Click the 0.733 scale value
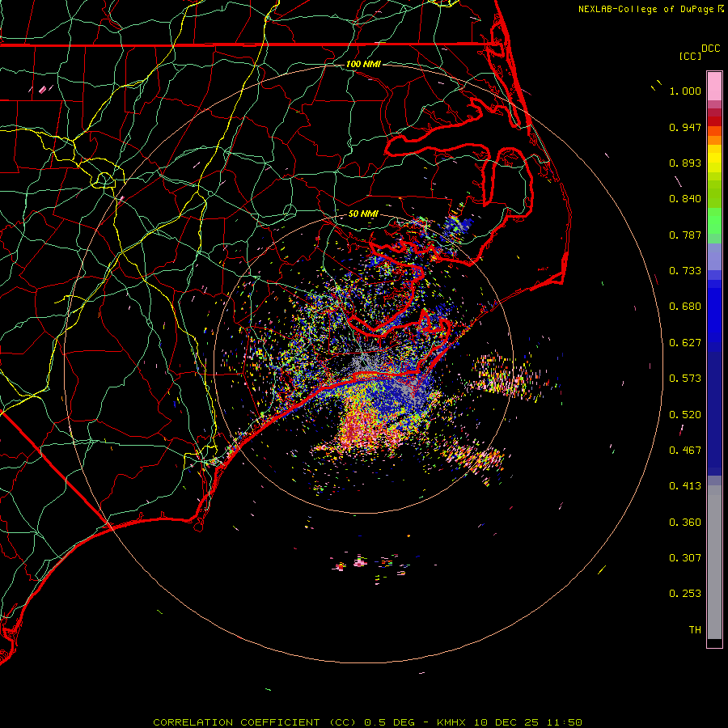 pos(685,271)
